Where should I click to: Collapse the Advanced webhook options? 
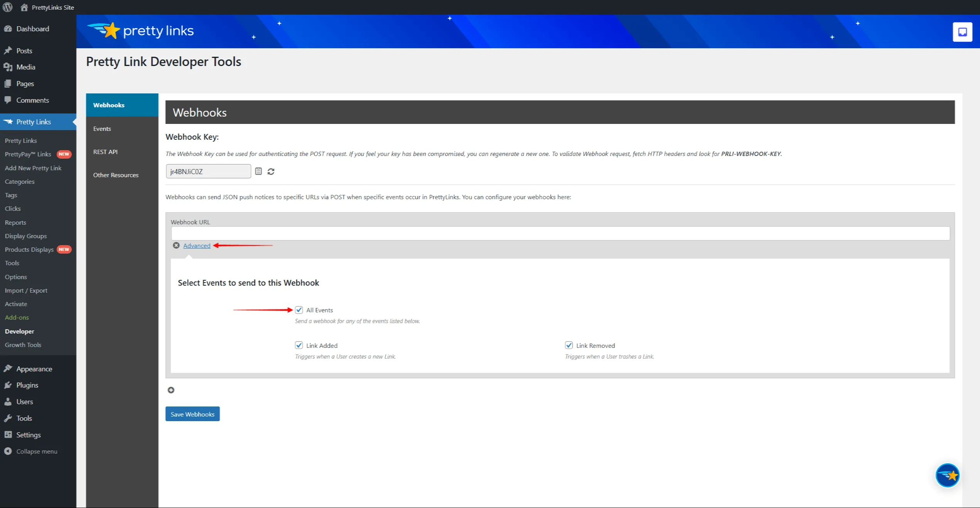[x=197, y=246]
